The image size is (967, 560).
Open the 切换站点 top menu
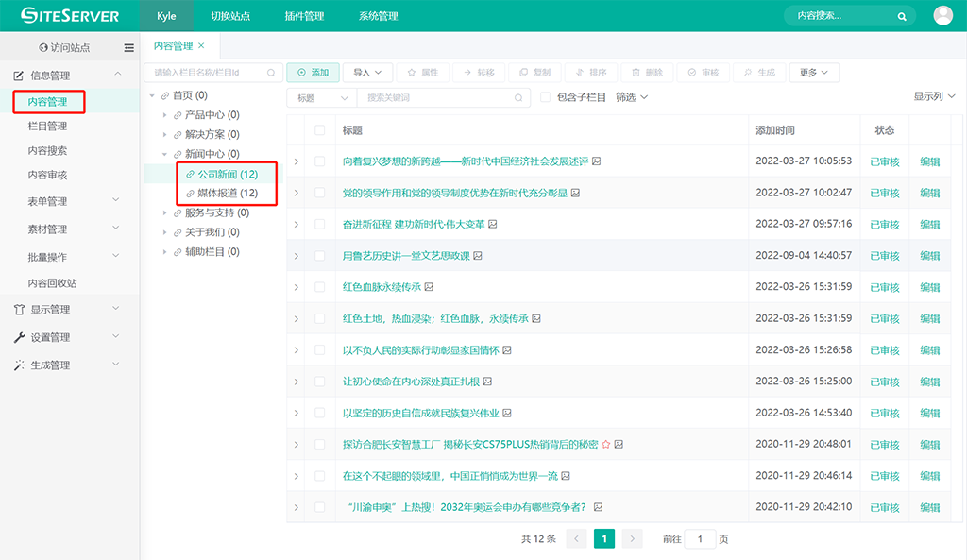coord(230,16)
